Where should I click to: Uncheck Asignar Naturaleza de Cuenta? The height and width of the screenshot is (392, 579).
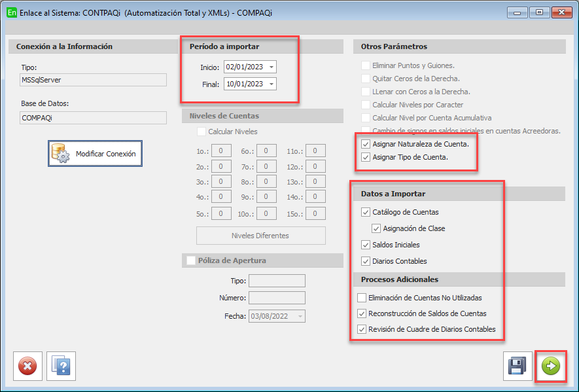click(366, 144)
